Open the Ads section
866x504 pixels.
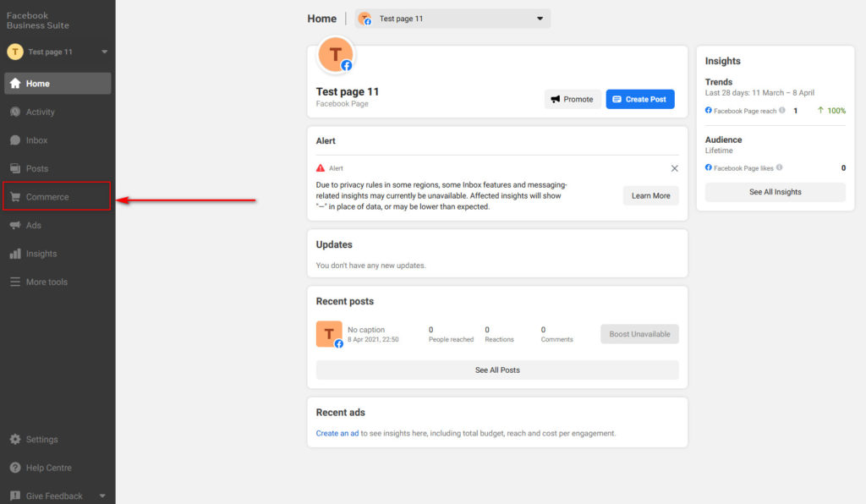coord(58,225)
